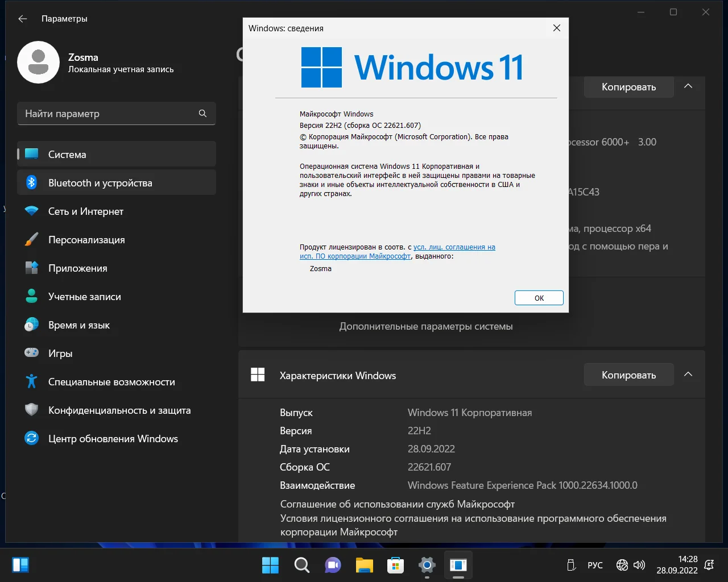Switch to winver window on taskbar
The image size is (728, 582).
pyautogui.click(x=458, y=565)
